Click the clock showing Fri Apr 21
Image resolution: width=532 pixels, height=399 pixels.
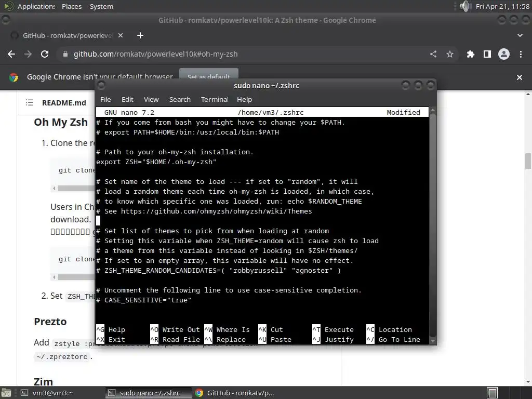tap(502, 6)
